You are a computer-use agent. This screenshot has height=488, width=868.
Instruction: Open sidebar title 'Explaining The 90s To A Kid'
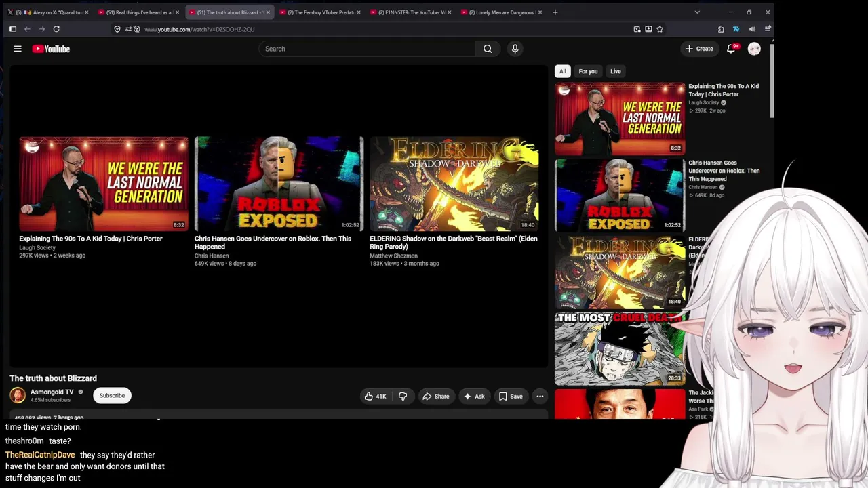[724, 90]
